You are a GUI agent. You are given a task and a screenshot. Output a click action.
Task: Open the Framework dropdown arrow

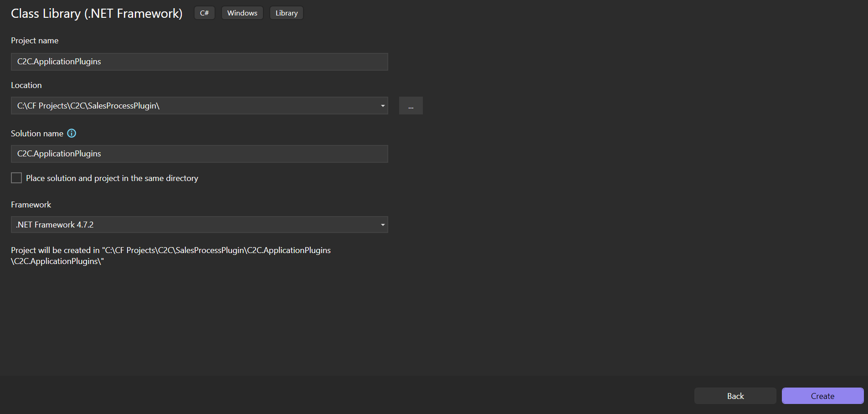tap(382, 225)
